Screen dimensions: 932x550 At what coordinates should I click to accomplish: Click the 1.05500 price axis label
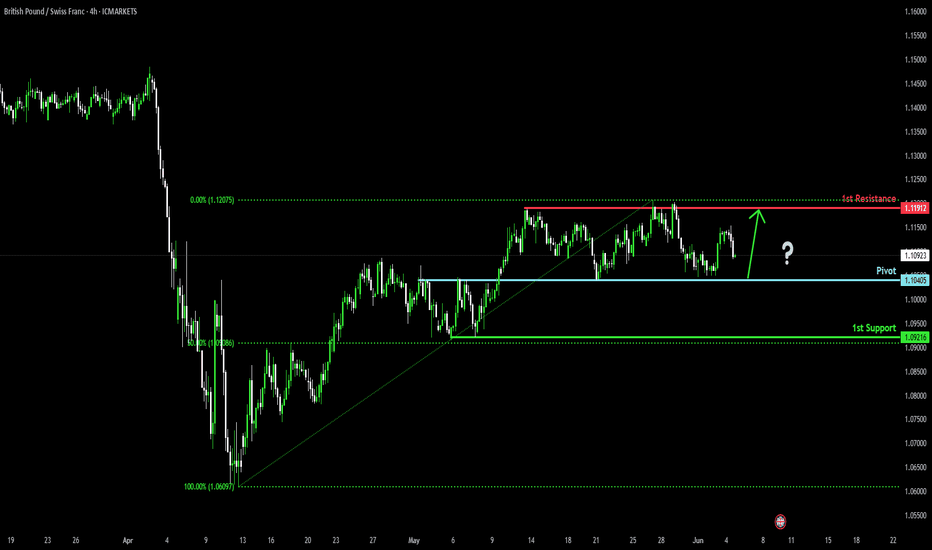(x=915, y=516)
